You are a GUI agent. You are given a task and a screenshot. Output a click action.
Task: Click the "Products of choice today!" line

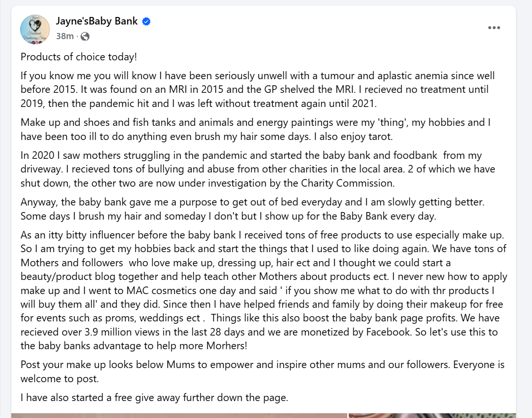[79, 57]
